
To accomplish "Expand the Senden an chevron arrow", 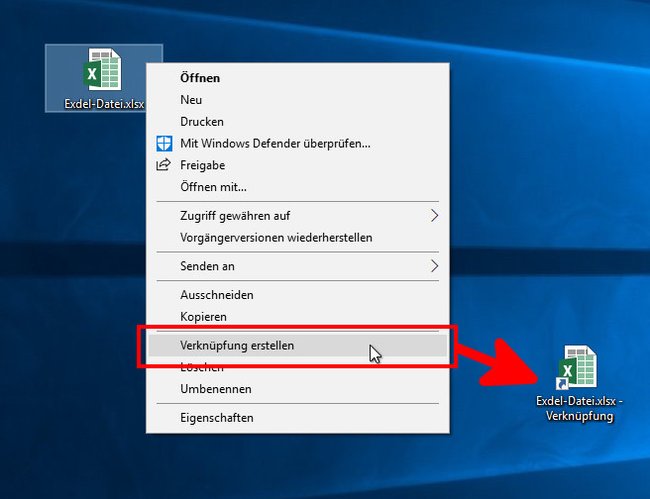I will pyautogui.click(x=434, y=266).
